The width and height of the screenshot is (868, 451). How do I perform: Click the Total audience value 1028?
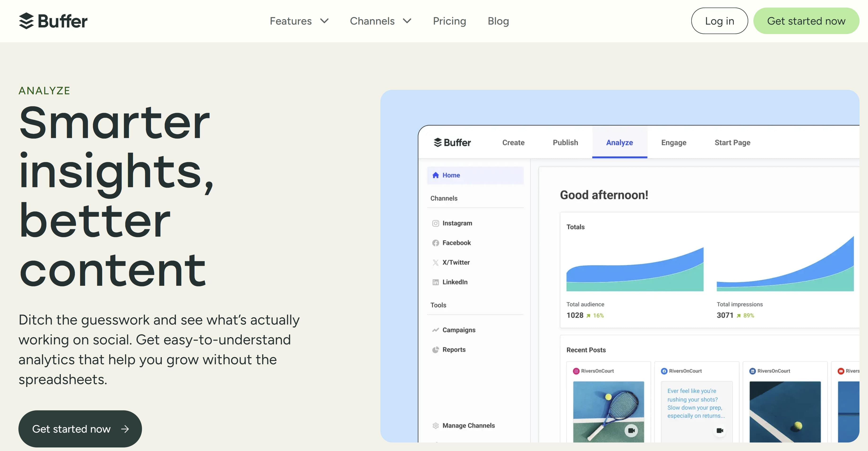(x=575, y=315)
